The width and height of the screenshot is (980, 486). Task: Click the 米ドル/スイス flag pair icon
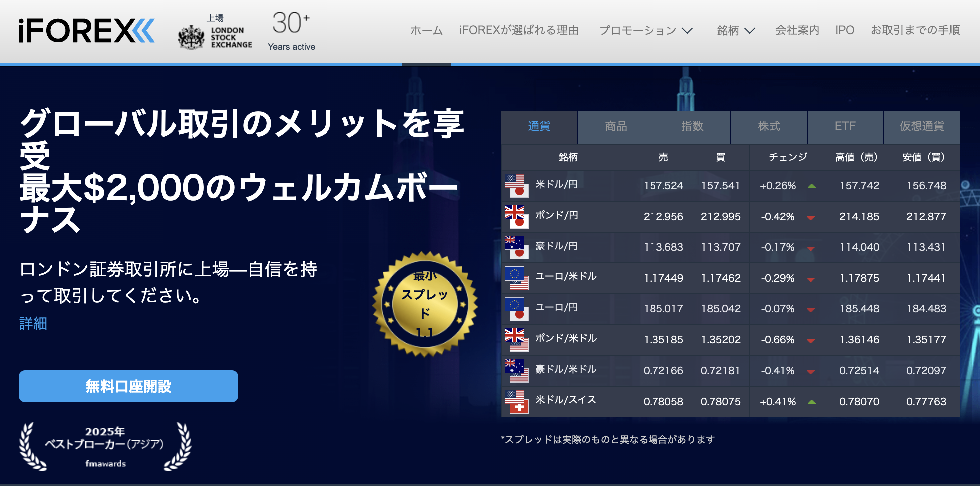coord(516,402)
